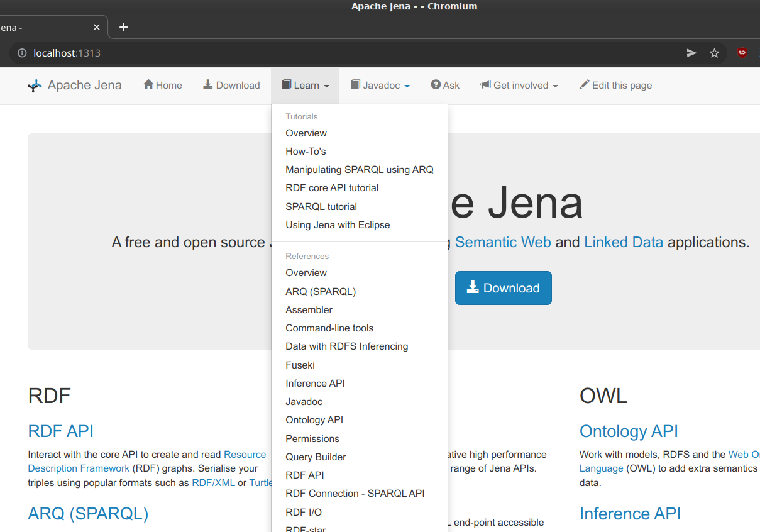Click the References section header text
The image size is (760, 532).
coord(307,257)
